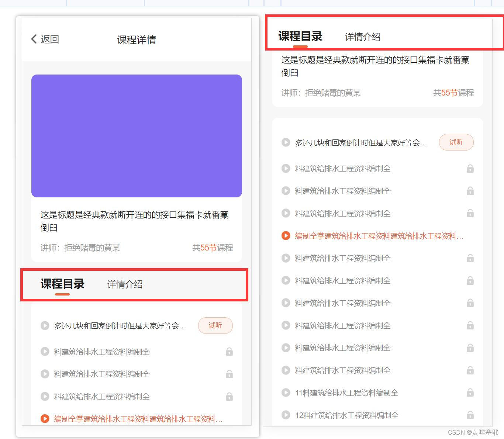Click the purple course cover image

tap(137, 135)
